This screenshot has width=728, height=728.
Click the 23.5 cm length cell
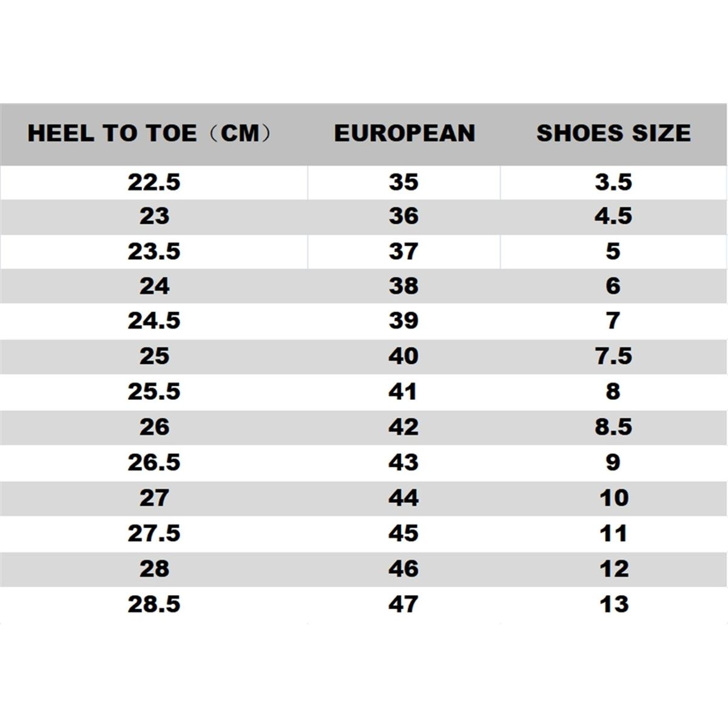(154, 251)
